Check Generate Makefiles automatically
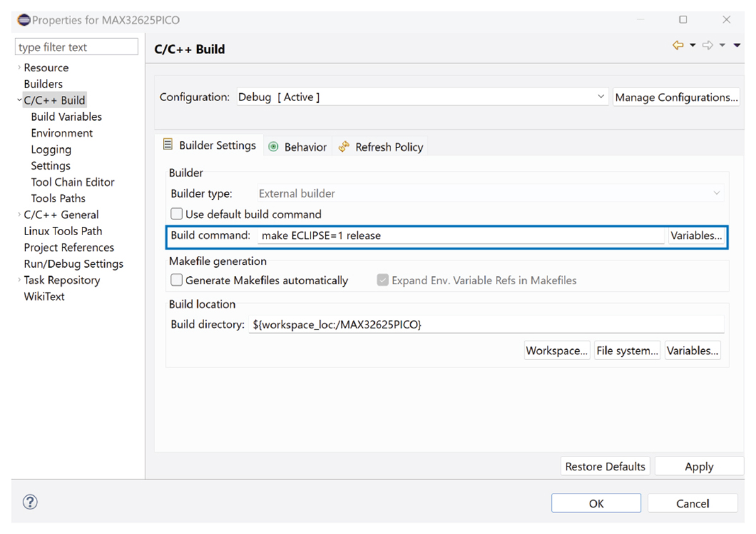The width and height of the screenshot is (756, 534). [177, 281]
